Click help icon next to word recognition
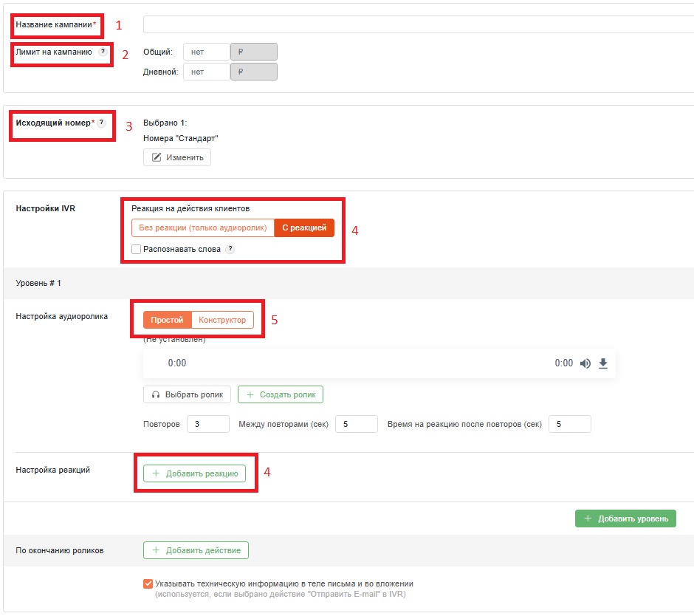 [230, 250]
